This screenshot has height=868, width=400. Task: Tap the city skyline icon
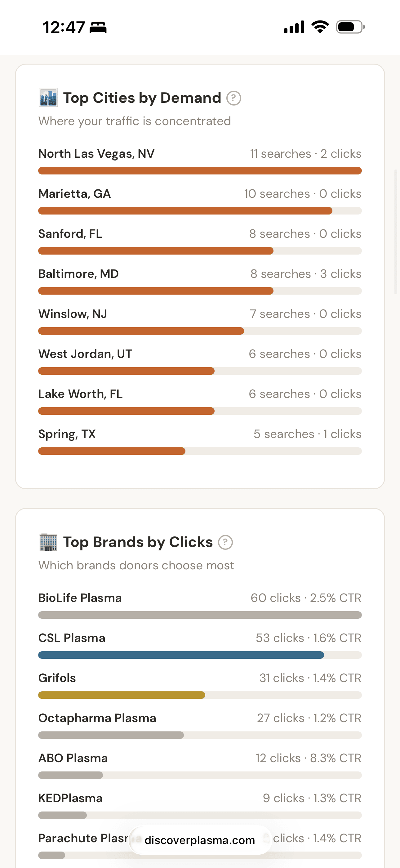click(48, 98)
